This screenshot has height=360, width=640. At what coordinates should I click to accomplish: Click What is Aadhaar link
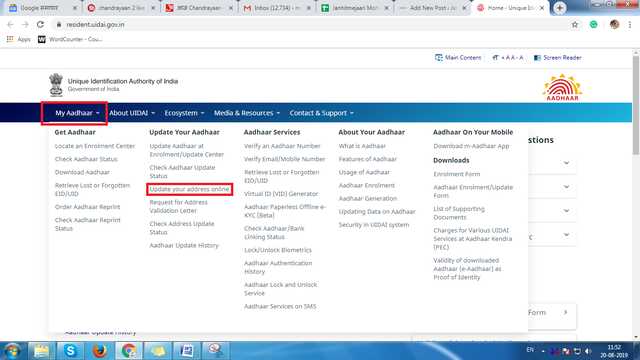(362, 146)
